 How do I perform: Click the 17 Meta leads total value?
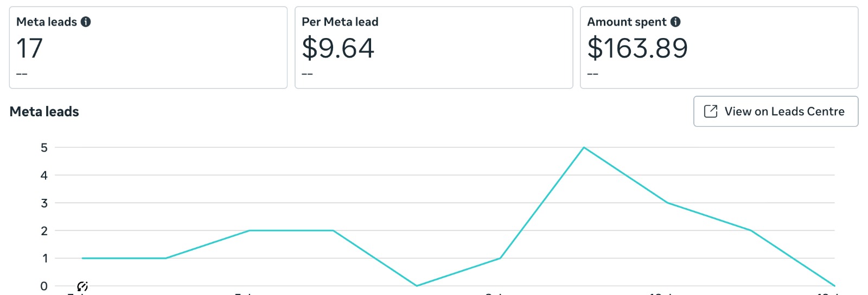(x=29, y=48)
